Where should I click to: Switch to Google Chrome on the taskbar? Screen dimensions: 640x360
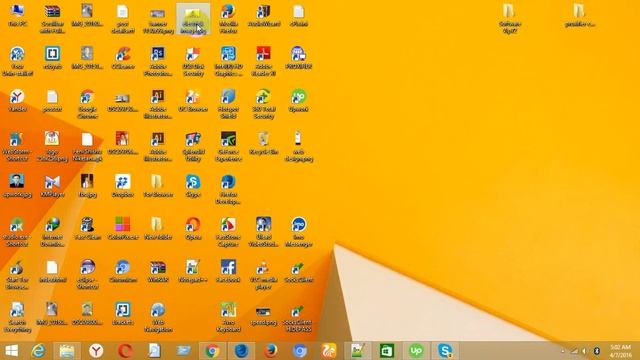212,351
